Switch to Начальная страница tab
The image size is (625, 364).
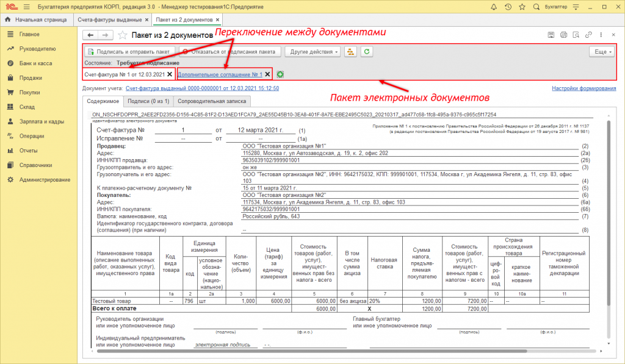click(37, 20)
